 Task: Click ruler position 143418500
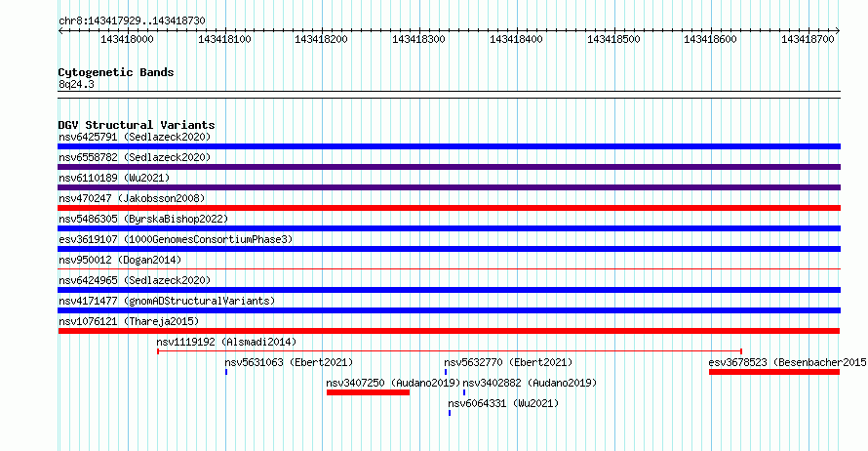[613, 39]
